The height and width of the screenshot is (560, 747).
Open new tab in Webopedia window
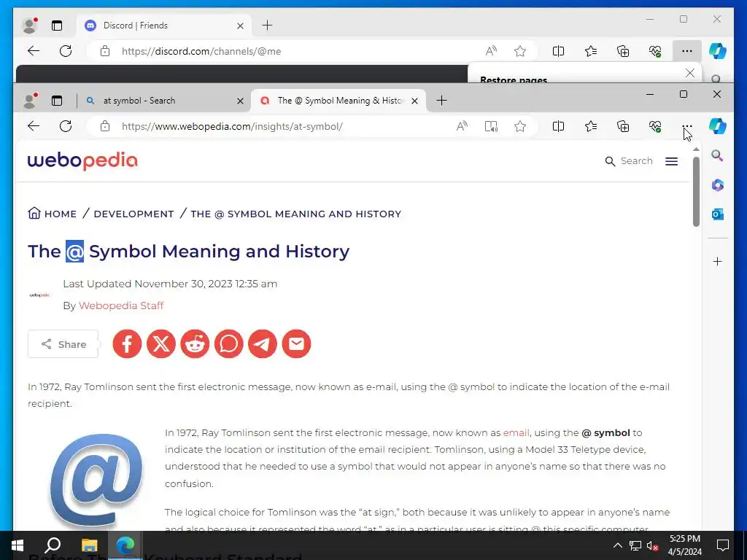pos(441,101)
